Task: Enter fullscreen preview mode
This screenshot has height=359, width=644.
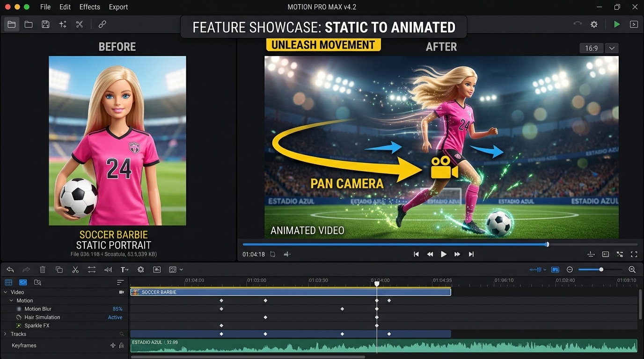Action: tap(634, 254)
